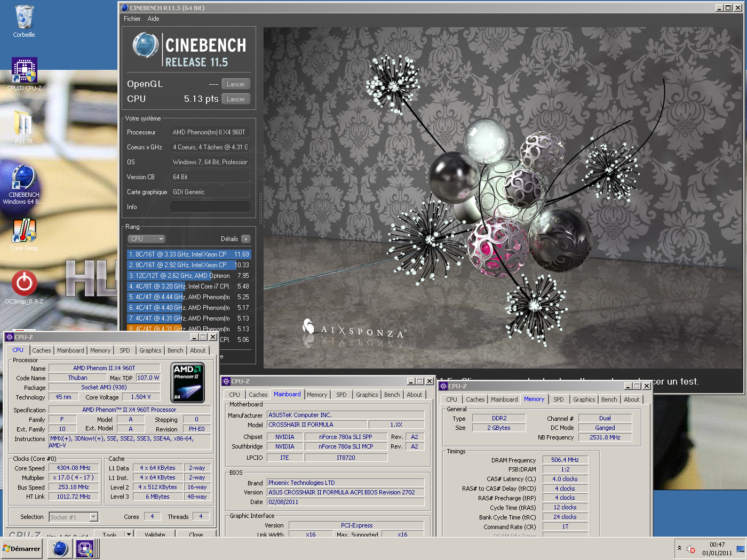Click the Validate button in CPU-Z
This screenshot has width=747, height=560.
[155, 534]
